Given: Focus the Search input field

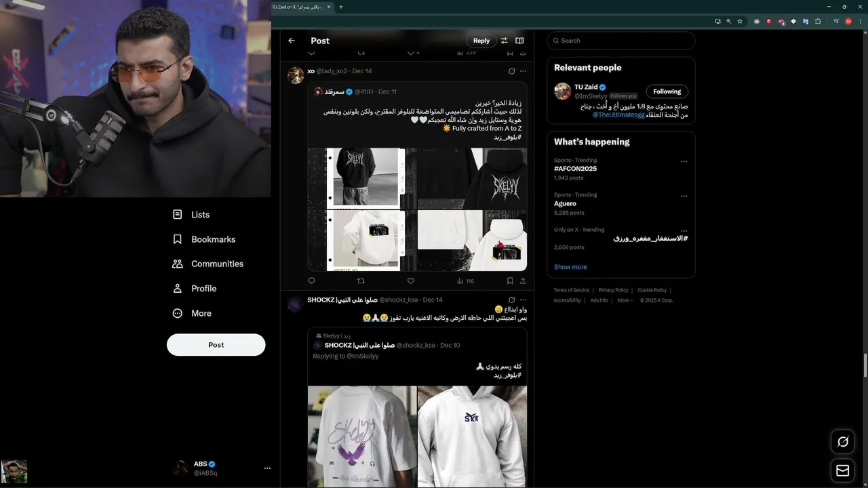Looking at the screenshot, I should [x=621, y=41].
